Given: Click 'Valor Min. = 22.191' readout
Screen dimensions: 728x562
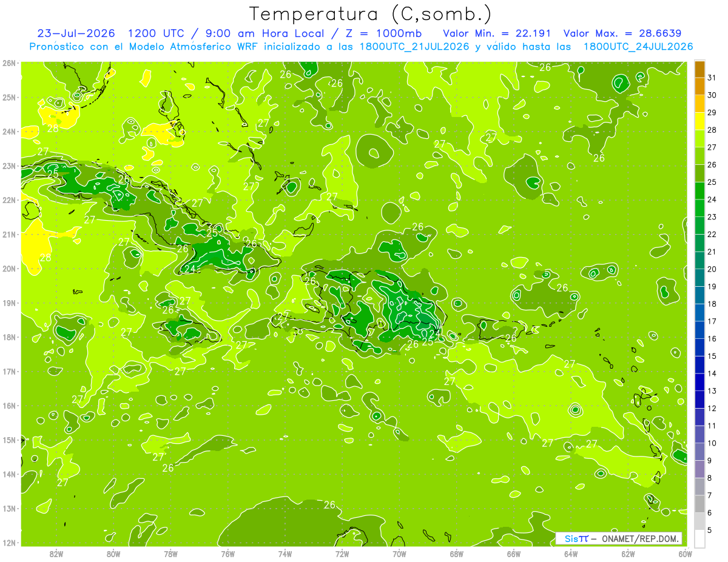Looking at the screenshot, I should 498,33.
